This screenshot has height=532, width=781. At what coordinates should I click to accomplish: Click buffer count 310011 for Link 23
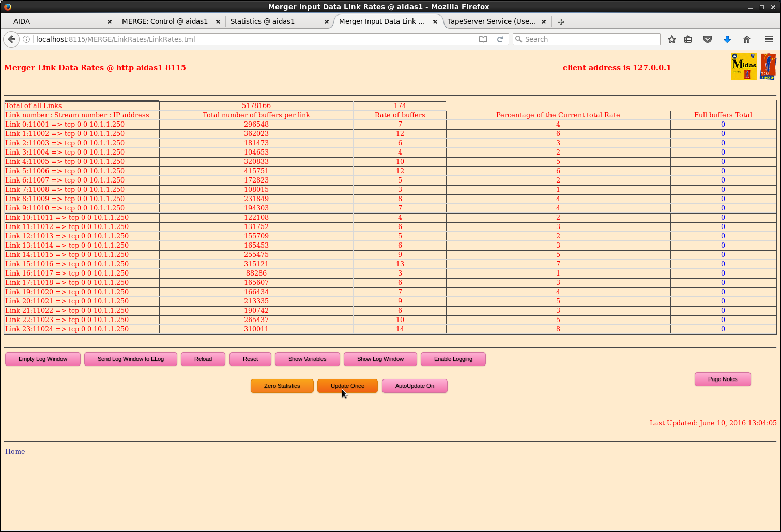tap(256, 329)
